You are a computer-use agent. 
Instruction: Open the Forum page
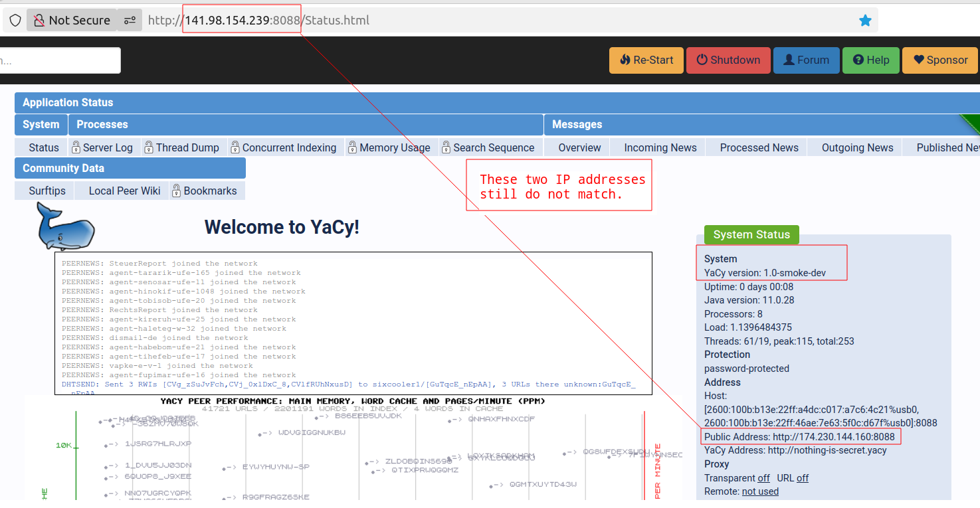(x=806, y=60)
